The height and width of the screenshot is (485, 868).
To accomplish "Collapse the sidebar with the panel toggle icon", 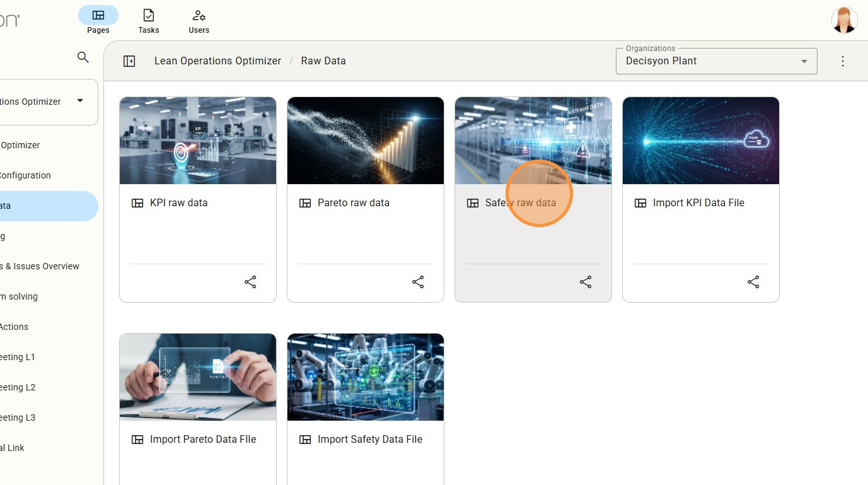I will pyautogui.click(x=129, y=61).
